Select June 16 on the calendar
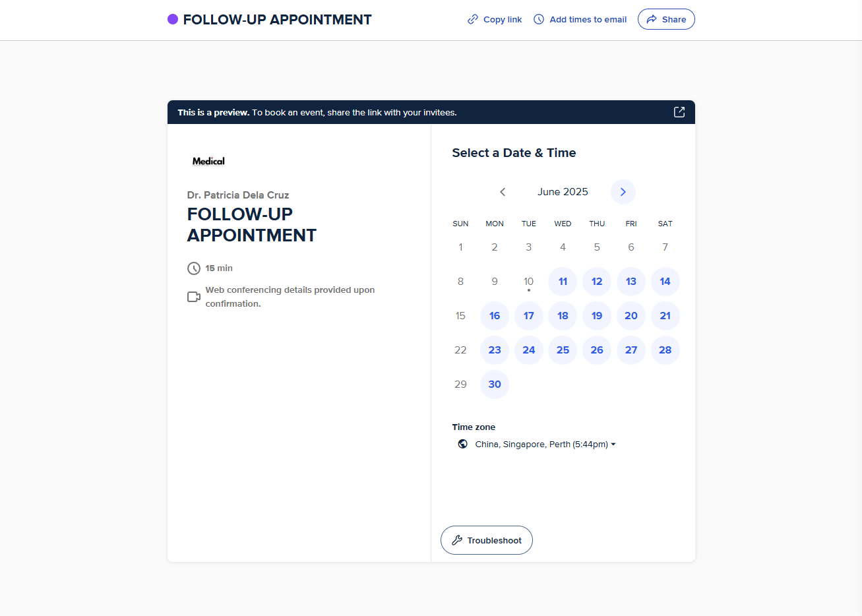Screen dimensions: 862x616 (495, 316)
